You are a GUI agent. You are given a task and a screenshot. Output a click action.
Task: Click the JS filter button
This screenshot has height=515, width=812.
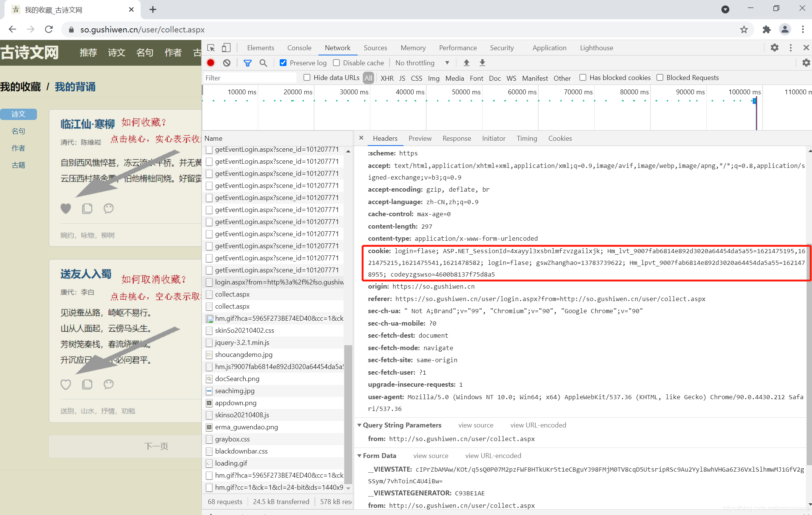[402, 77]
